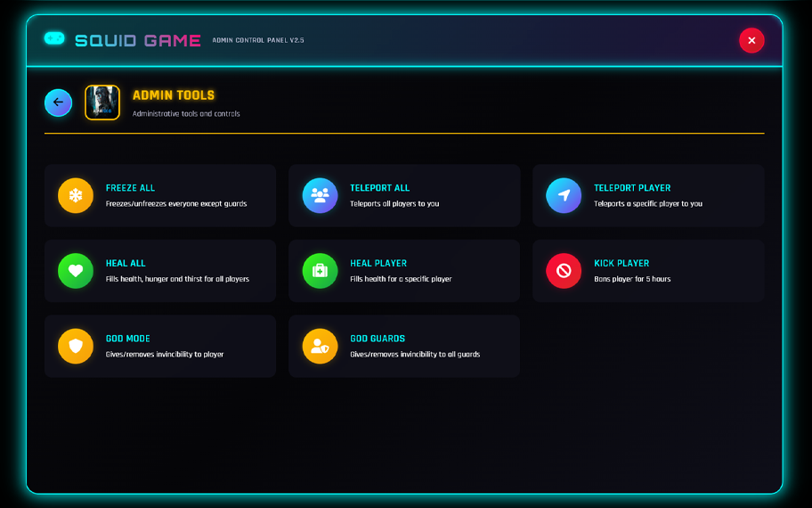Viewport: 812px width, 508px height.
Task: Select the TELEPORT ALL title
Action: pyautogui.click(x=379, y=188)
